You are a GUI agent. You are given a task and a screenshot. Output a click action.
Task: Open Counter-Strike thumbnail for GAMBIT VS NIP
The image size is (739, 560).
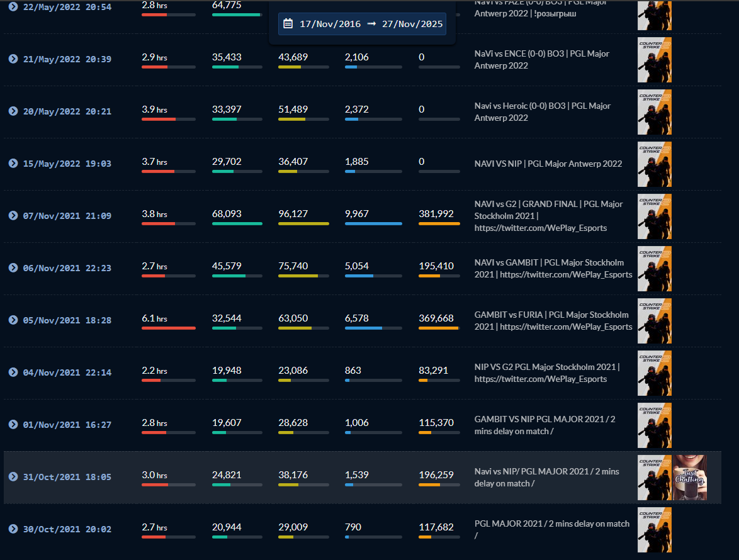(x=654, y=425)
